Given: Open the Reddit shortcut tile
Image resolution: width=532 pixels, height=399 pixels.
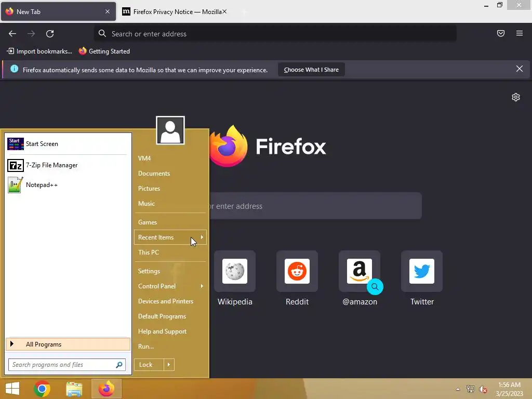Looking at the screenshot, I should coord(297,278).
